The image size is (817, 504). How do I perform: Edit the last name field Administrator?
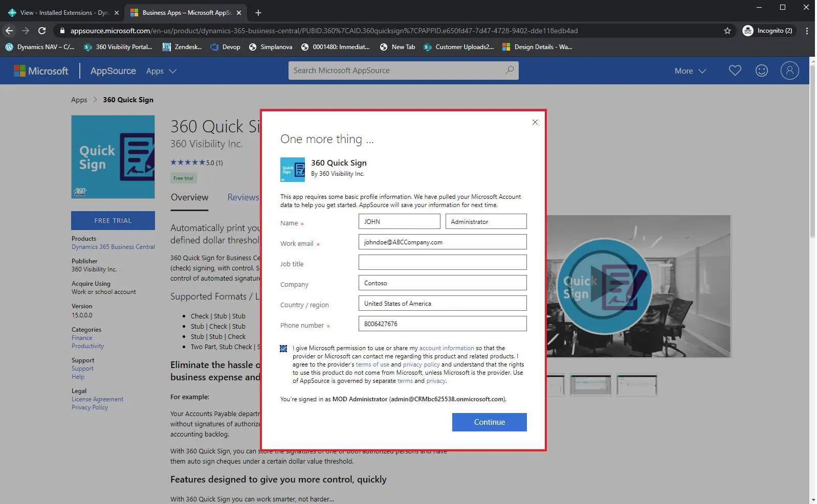[x=486, y=221]
